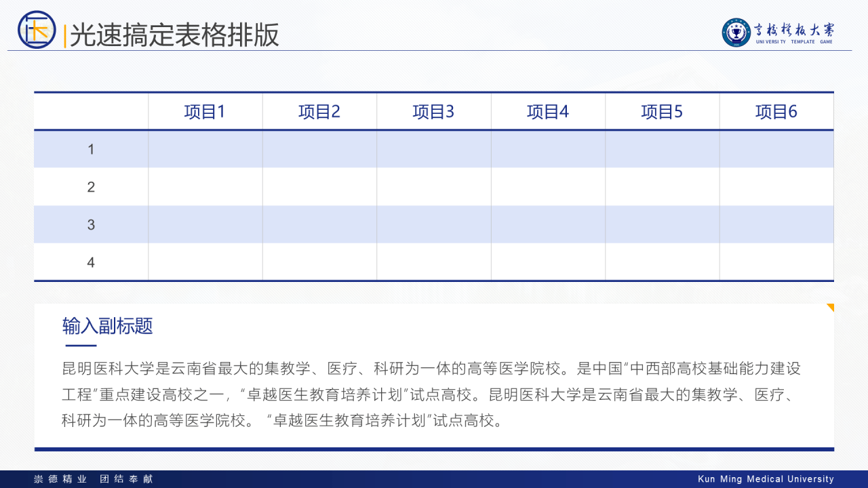The width and height of the screenshot is (868, 488).
Task: Click the table cell under 项目4 in row 3
Action: click(548, 224)
